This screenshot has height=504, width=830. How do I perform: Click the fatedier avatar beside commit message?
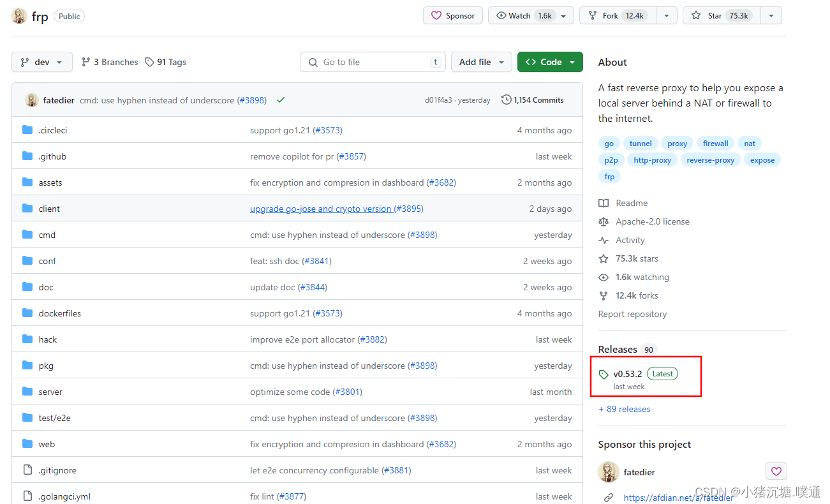click(32, 100)
